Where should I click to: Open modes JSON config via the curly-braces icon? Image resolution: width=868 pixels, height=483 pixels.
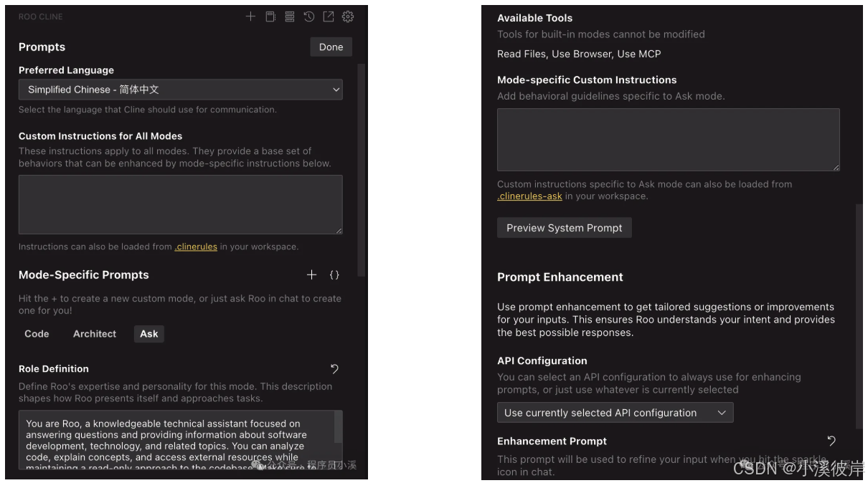coord(334,274)
